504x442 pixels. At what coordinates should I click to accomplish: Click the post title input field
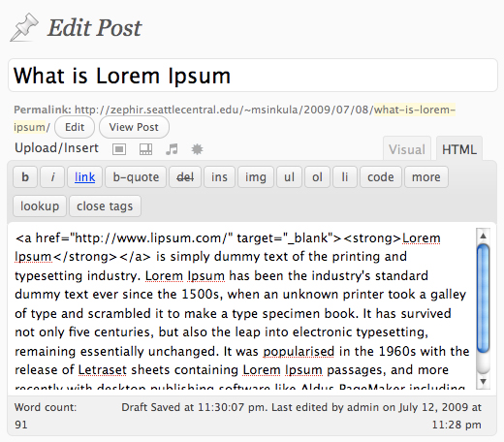(x=253, y=76)
